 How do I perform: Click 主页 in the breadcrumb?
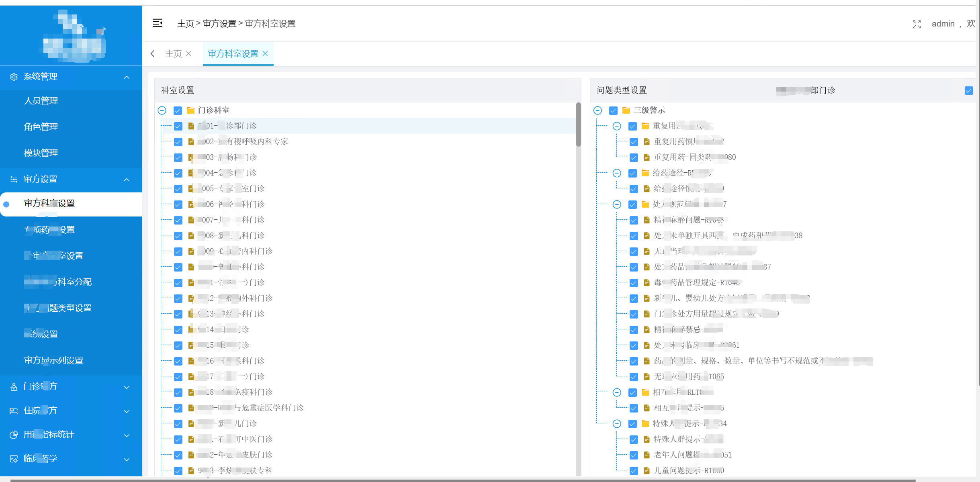point(186,24)
